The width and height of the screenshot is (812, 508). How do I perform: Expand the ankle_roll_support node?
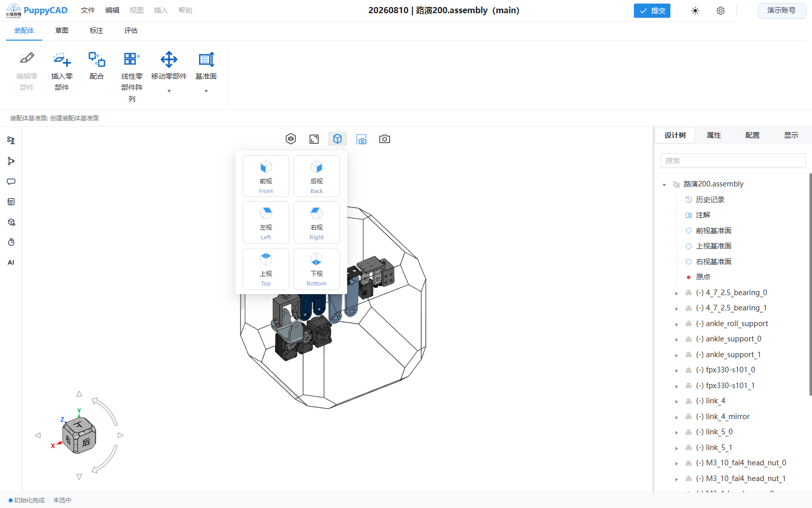(676, 324)
